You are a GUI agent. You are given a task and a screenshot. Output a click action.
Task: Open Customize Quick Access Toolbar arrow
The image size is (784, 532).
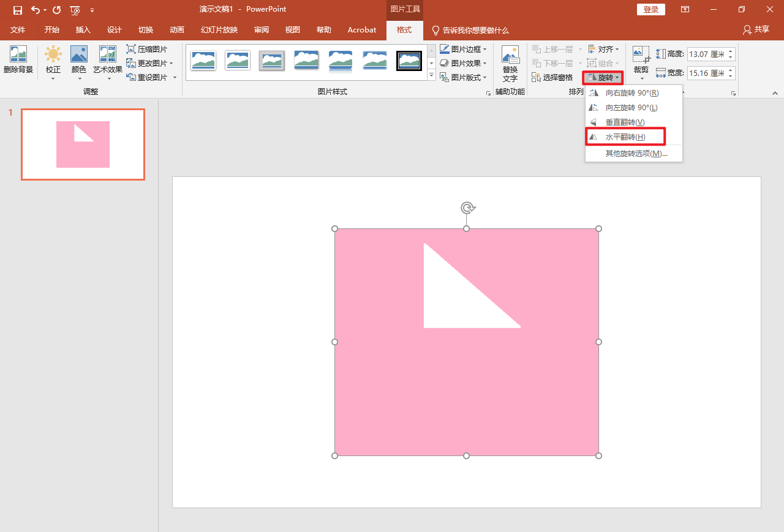tap(92, 10)
